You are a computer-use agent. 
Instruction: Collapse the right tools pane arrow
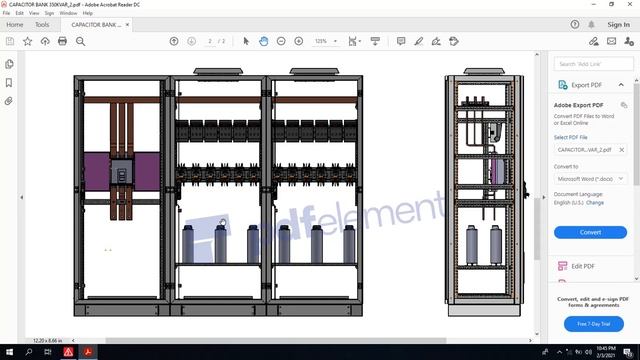543,197
